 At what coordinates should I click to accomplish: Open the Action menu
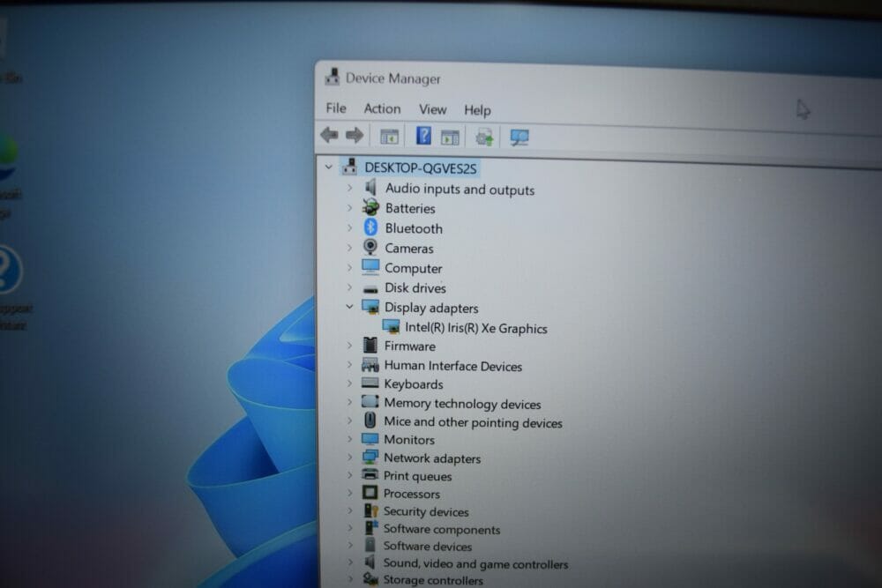[382, 108]
